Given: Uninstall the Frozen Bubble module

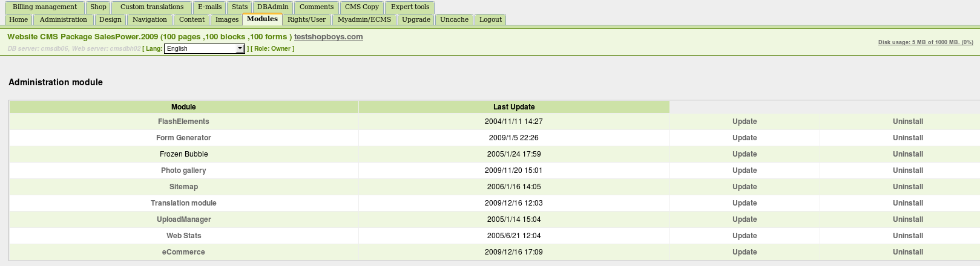Looking at the screenshot, I should (x=907, y=154).
